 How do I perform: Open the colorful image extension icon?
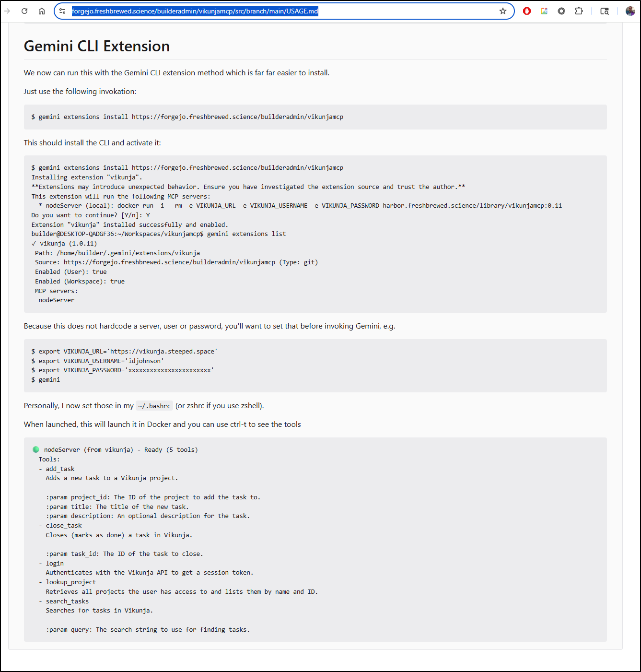[x=544, y=11]
